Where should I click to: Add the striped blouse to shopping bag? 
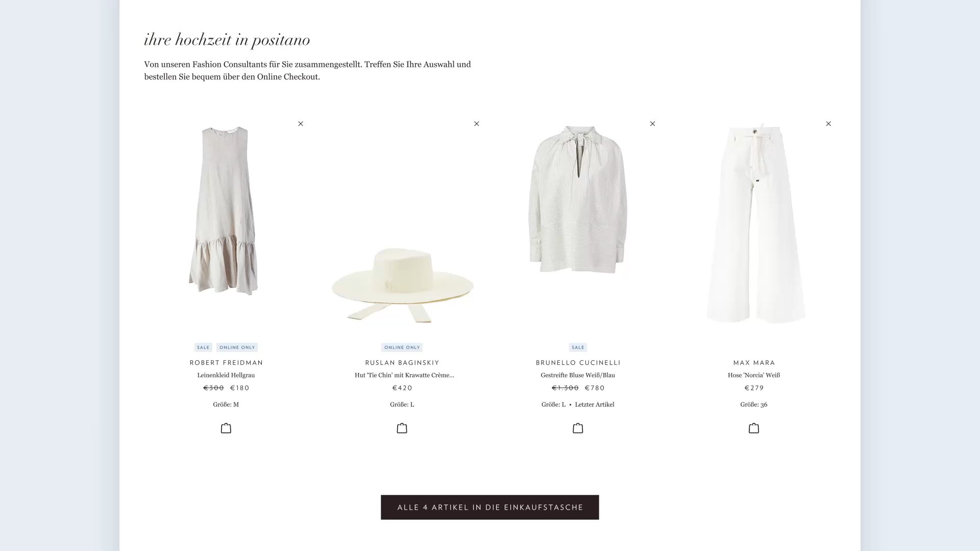click(x=578, y=429)
